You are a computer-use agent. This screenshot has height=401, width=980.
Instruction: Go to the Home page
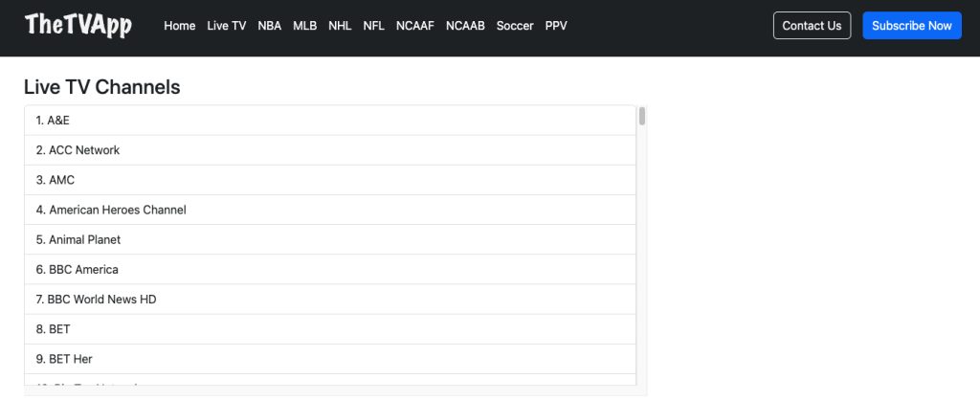coord(179,26)
